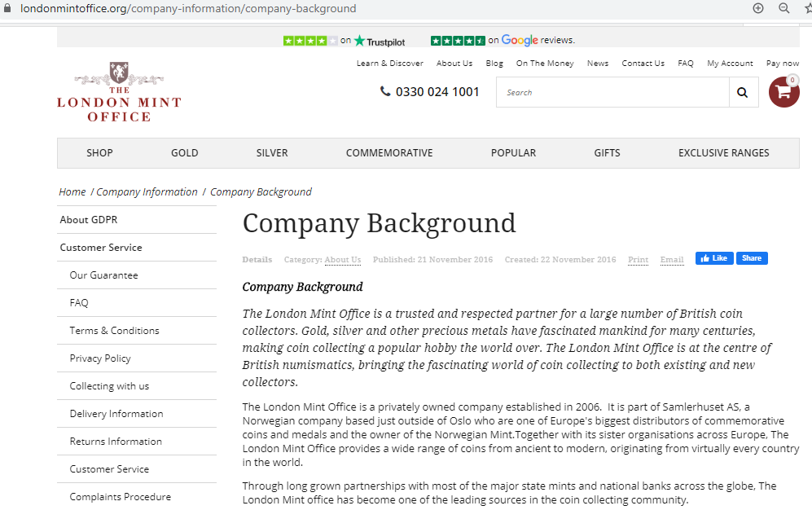812x510 pixels.
Task: Open the shopping cart icon
Action: (x=783, y=92)
